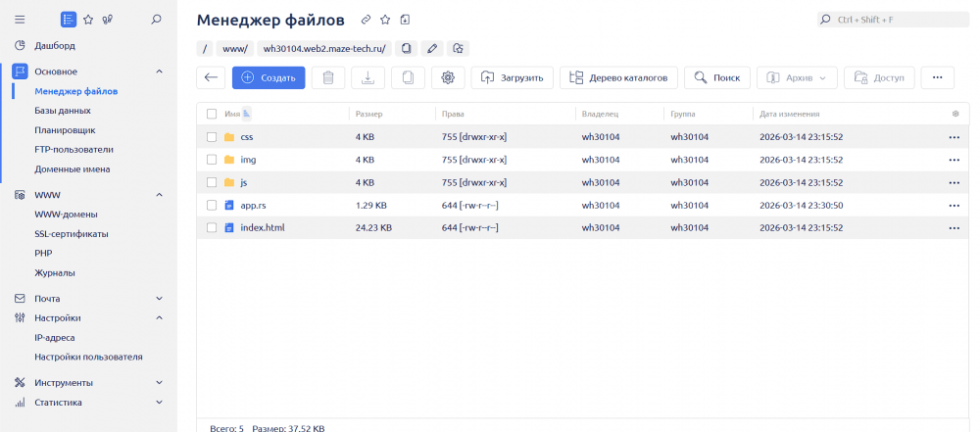The image size is (980, 432).
Task: Tick the checkbox for css folder
Action: (212, 137)
